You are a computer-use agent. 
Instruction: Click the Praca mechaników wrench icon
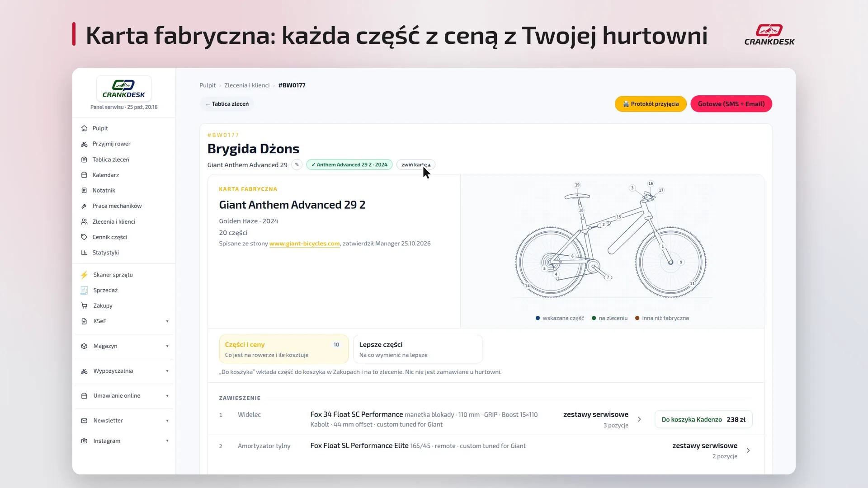(84, 206)
